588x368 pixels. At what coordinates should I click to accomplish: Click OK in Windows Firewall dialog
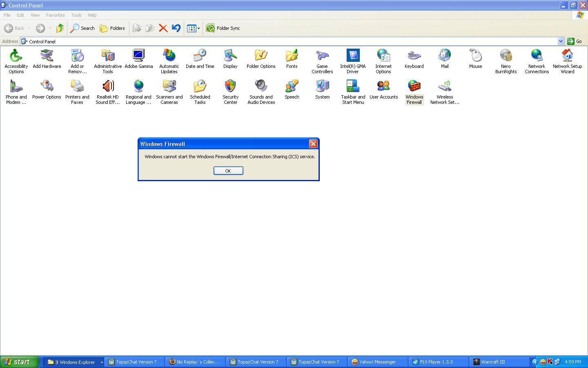(228, 171)
